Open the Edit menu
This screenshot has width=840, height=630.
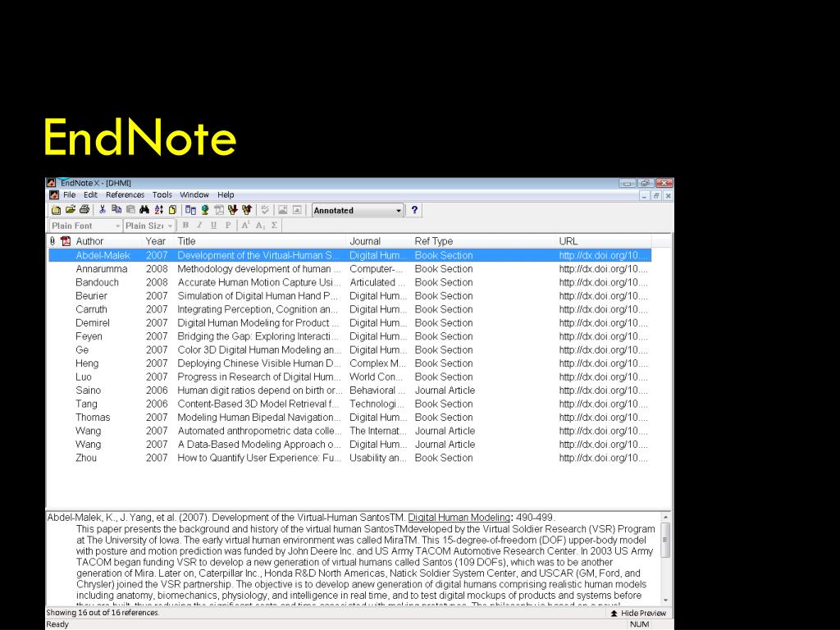(x=90, y=195)
